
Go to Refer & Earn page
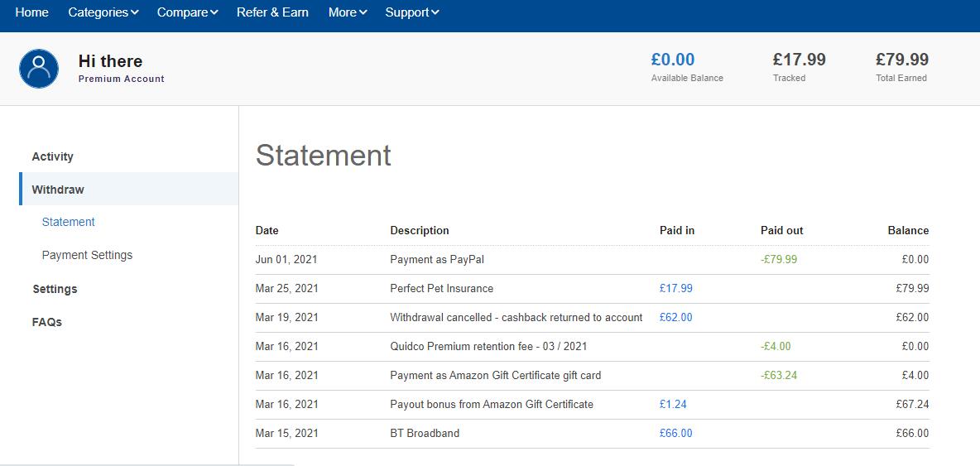[x=272, y=12]
